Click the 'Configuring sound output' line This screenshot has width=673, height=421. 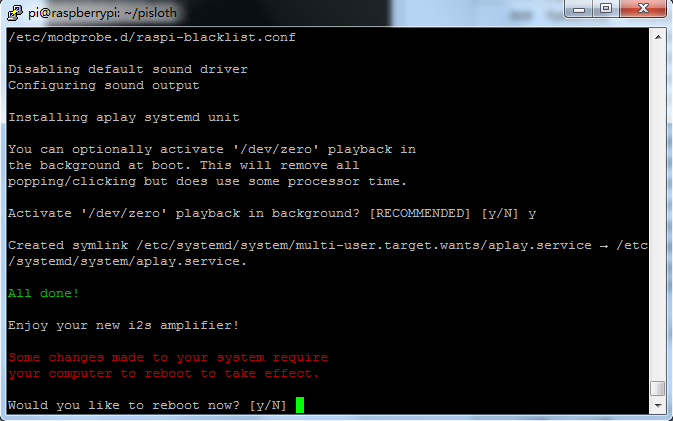103,85
